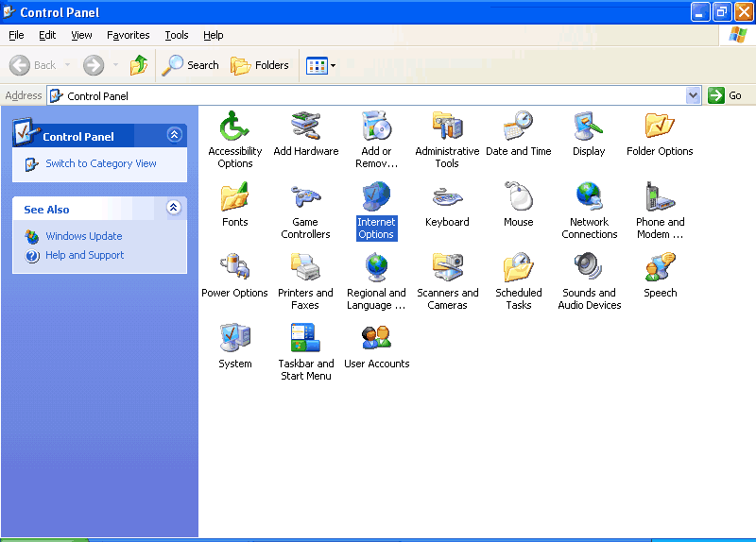Viewport: 756px width, 542px height.
Task: Open Taskbar and Start Menu icon
Action: pos(305,339)
